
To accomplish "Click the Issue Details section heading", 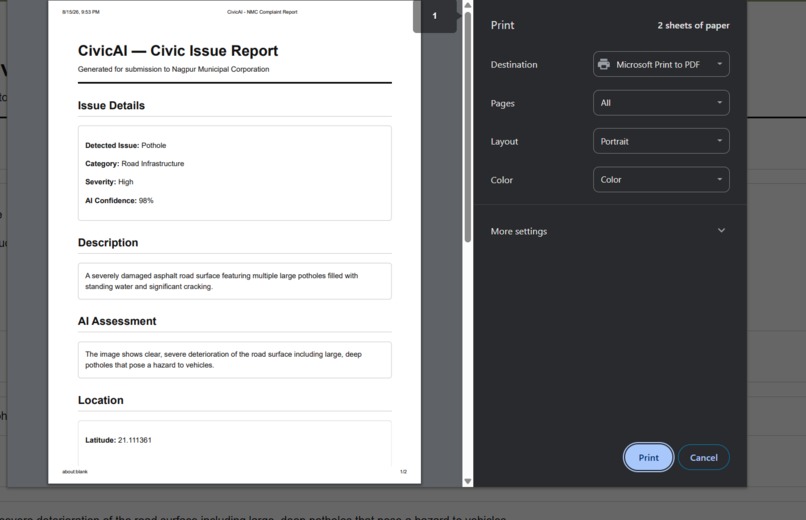I will point(111,105).
